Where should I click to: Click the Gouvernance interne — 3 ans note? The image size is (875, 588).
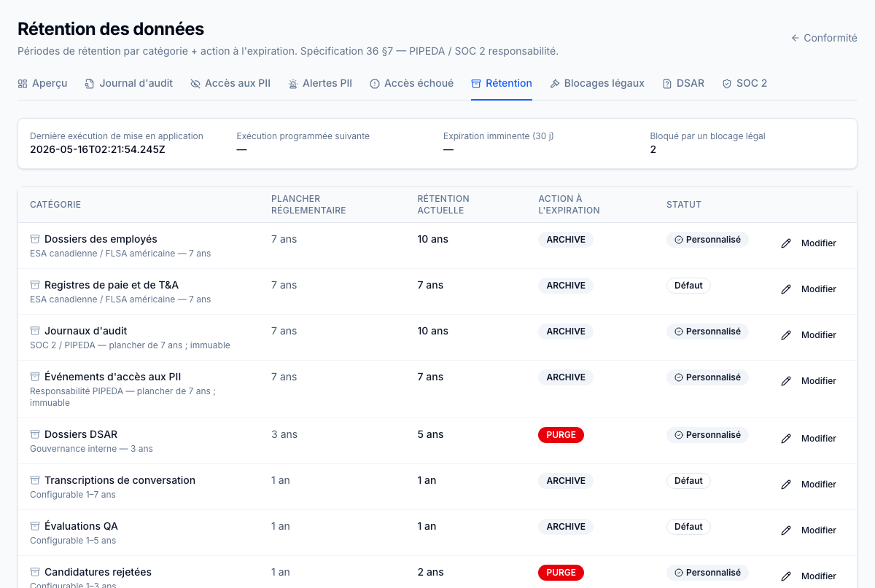(91, 449)
